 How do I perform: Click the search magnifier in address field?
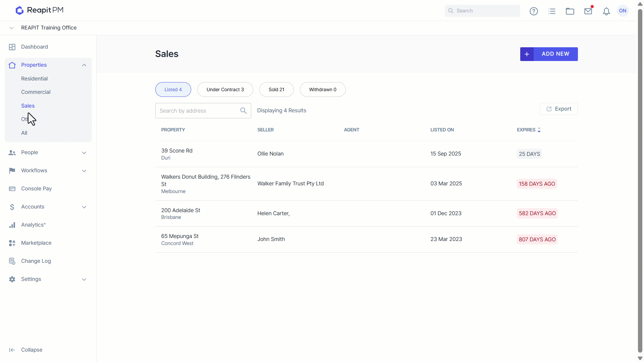244,111
